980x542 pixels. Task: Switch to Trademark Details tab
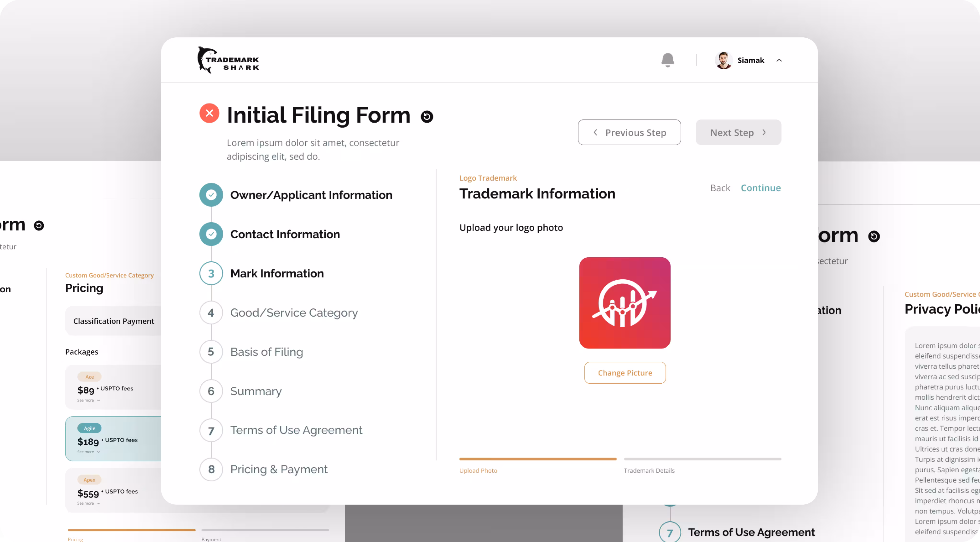pos(649,471)
